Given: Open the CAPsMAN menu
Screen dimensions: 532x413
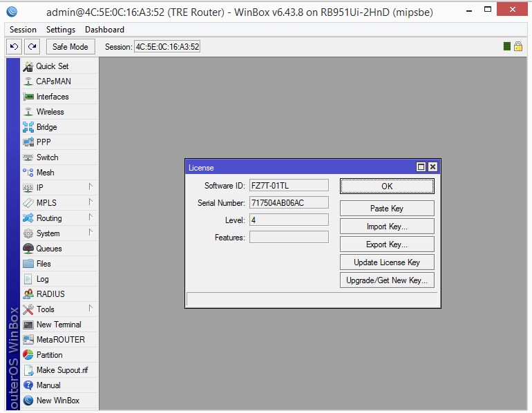Looking at the screenshot, I should [59, 81].
